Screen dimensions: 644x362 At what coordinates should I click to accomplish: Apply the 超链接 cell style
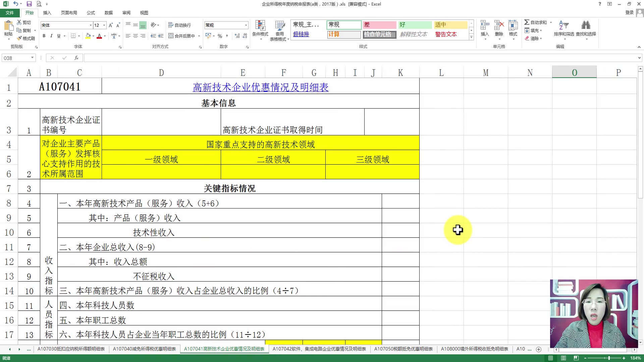point(301,34)
